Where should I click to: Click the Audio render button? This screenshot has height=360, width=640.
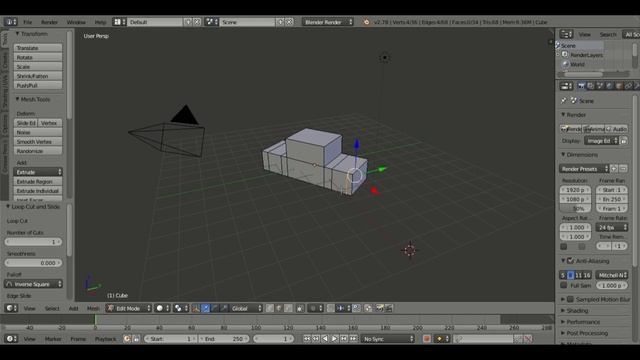[x=617, y=129]
